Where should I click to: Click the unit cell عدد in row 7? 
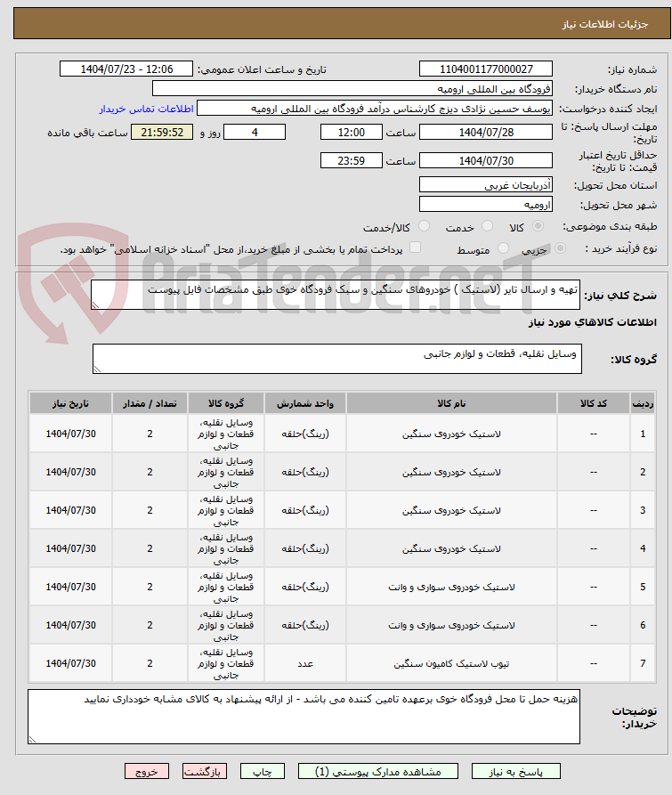click(305, 663)
